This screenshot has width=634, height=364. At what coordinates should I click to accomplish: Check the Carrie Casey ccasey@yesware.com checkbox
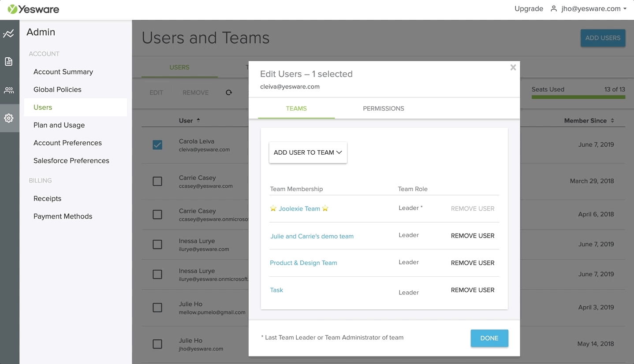point(157,181)
